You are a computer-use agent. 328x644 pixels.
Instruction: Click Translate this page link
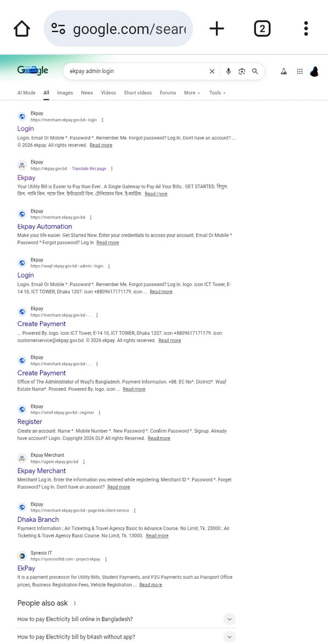click(x=89, y=169)
